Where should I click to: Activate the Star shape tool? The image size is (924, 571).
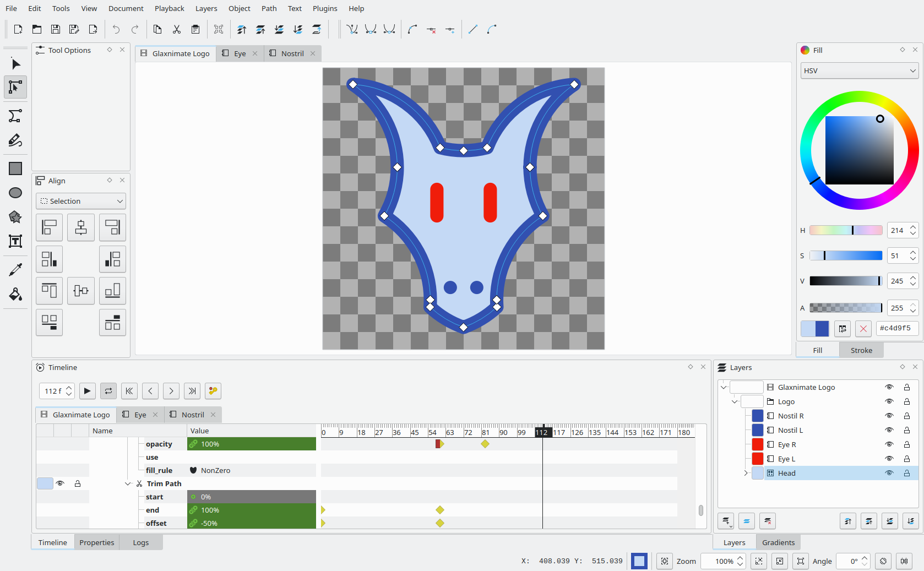coord(15,216)
